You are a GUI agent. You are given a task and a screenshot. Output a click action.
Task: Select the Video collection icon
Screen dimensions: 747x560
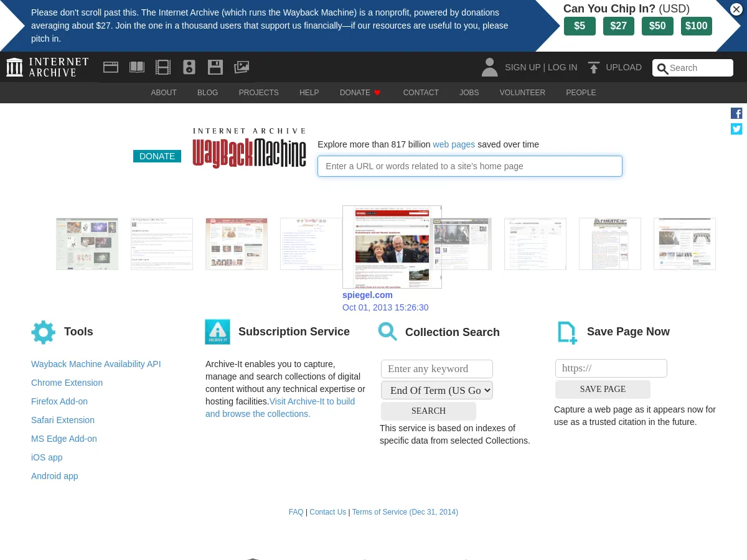(162, 67)
